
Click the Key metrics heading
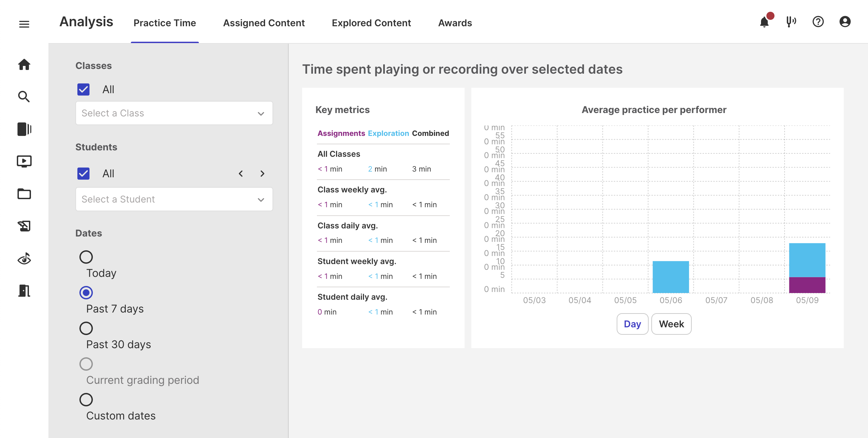click(342, 110)
